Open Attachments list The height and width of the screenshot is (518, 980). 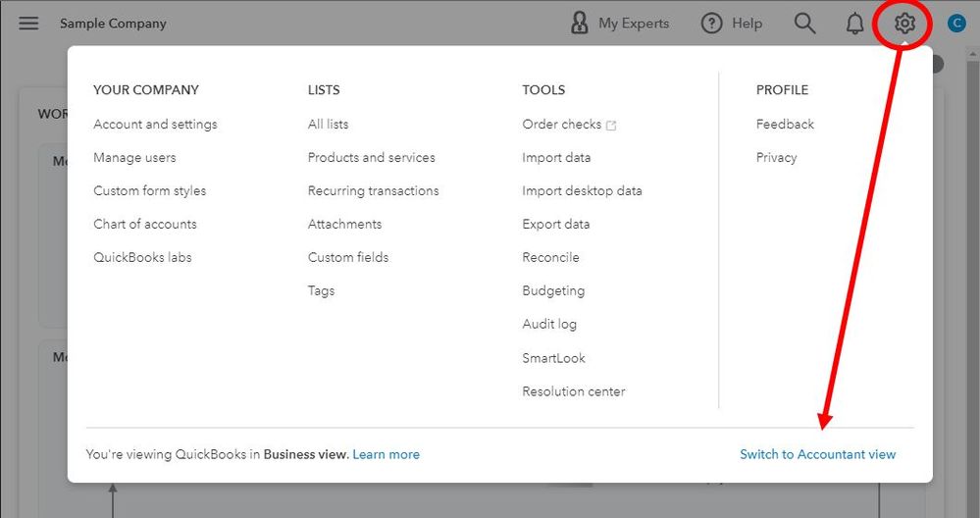tap(344, 224)
